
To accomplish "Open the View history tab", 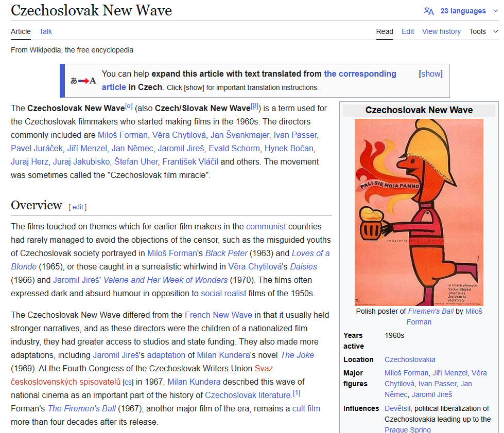I will pos(441,31).
